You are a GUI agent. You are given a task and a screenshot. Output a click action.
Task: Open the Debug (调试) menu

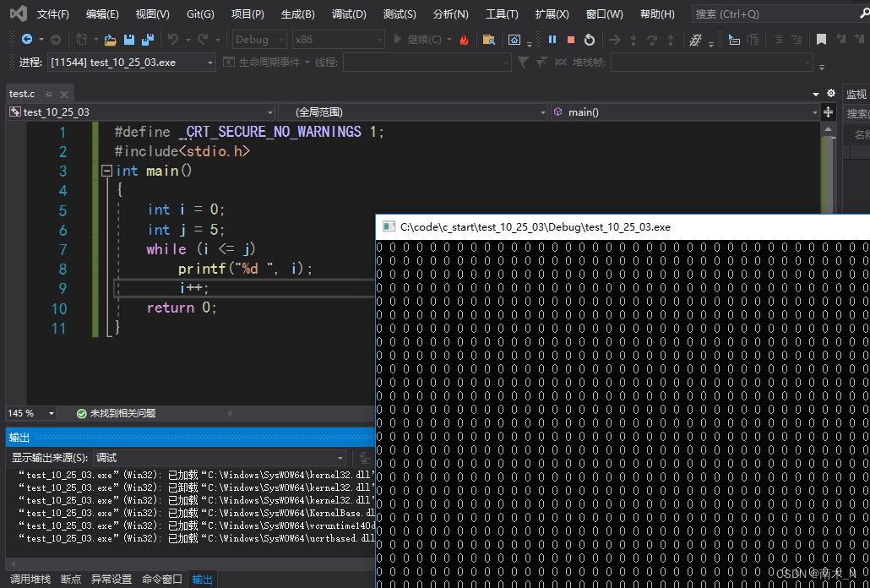point(349,14)
